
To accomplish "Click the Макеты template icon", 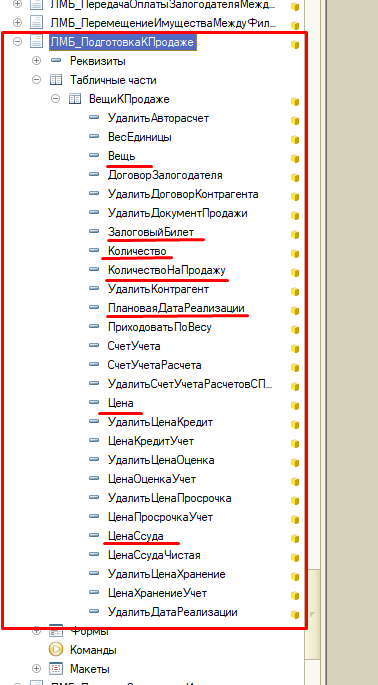I will click(55, 669).
